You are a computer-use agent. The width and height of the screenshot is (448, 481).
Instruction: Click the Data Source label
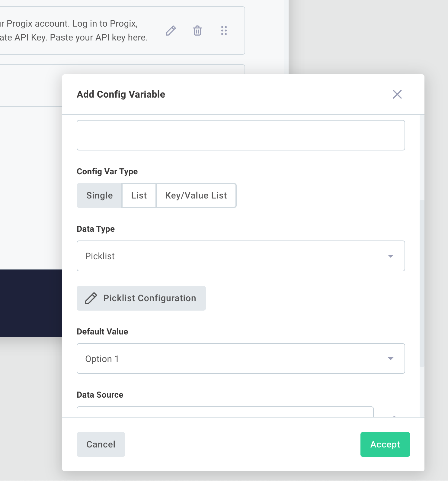100,395
